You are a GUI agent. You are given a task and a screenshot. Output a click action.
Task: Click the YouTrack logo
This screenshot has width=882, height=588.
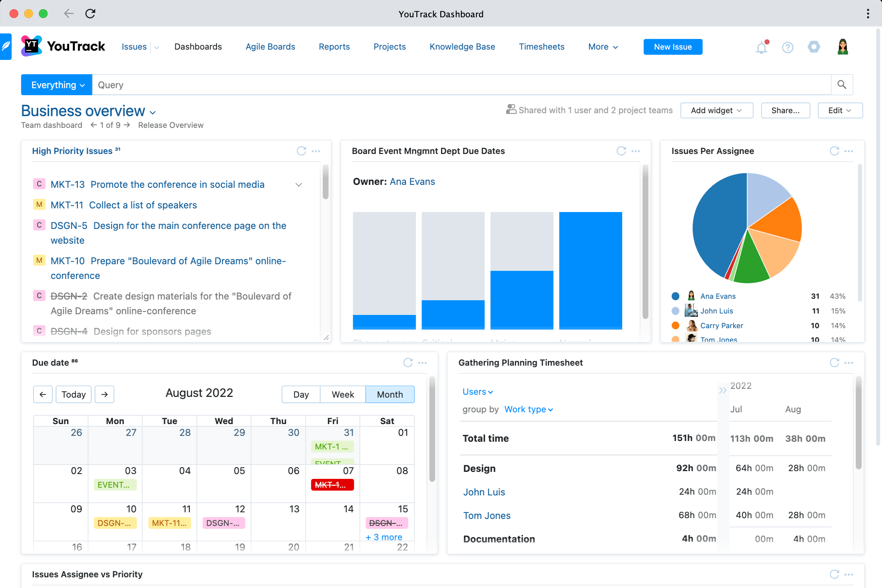[63, 46]
